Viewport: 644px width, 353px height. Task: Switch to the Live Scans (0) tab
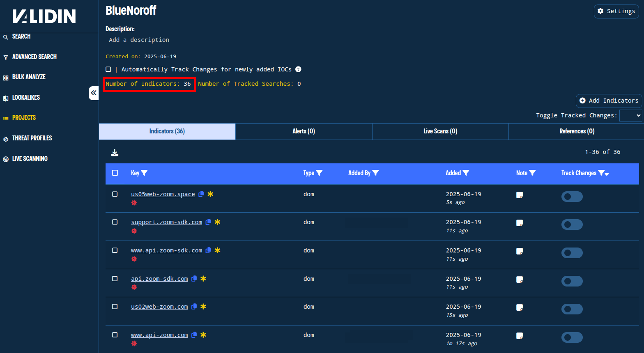point(440,131)
